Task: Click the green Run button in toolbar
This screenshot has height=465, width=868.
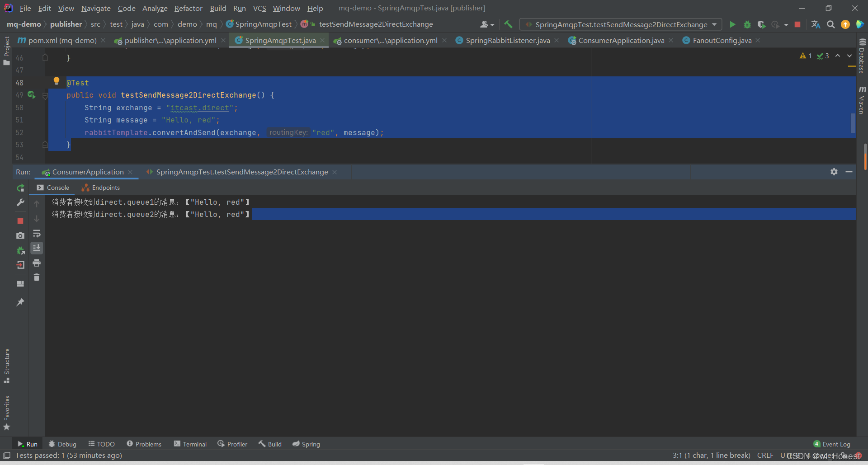Action: 732,24
